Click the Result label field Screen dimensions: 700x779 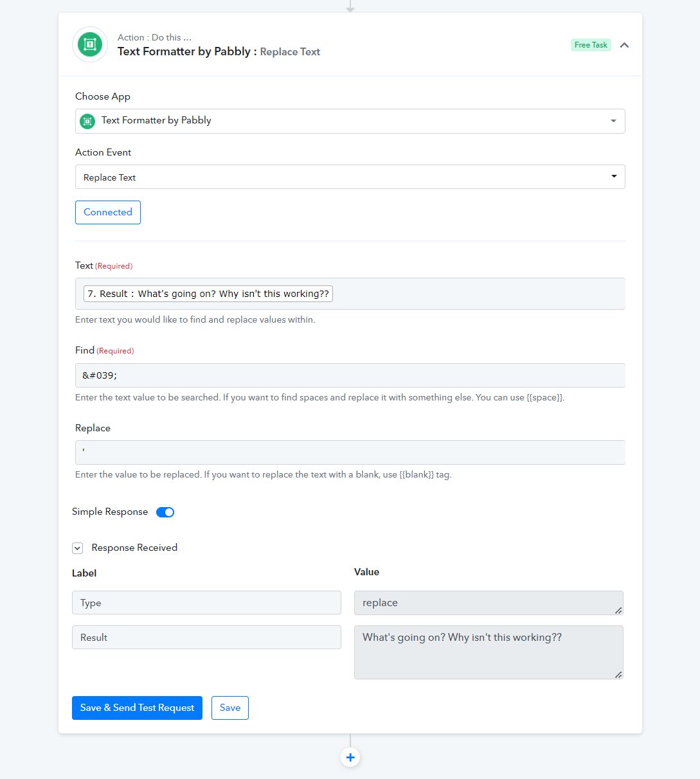click(206, 638)
